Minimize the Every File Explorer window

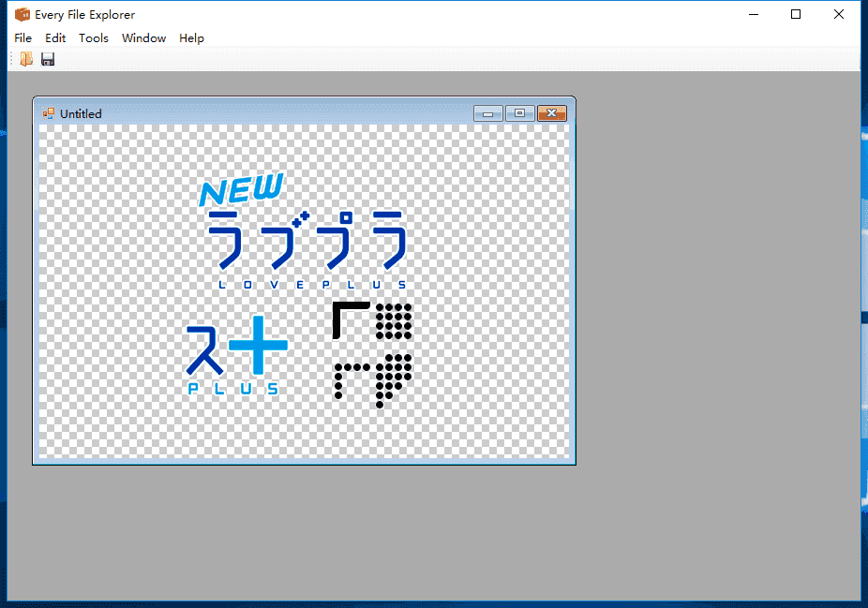(754, 14)
